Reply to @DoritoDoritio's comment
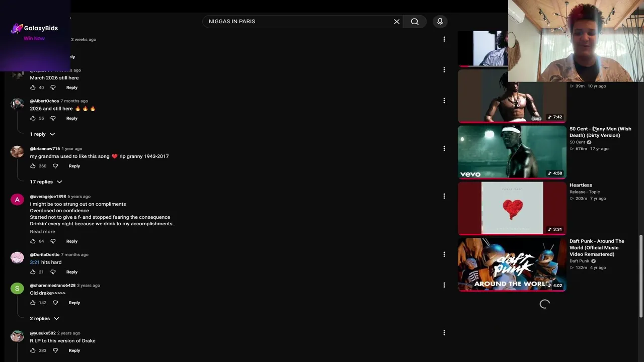The width and height of the screenshot is (644, 362). point(72,272)
